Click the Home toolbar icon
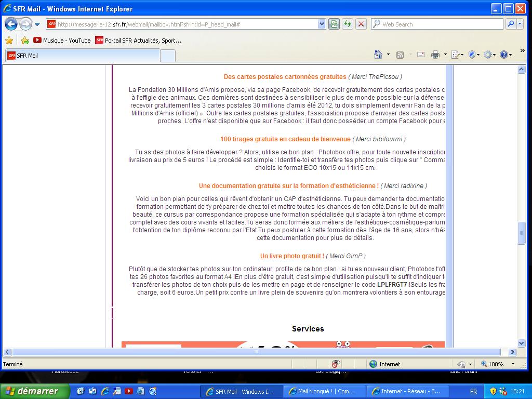This screenshot has height=399, width=532. (x=378, y=54)
